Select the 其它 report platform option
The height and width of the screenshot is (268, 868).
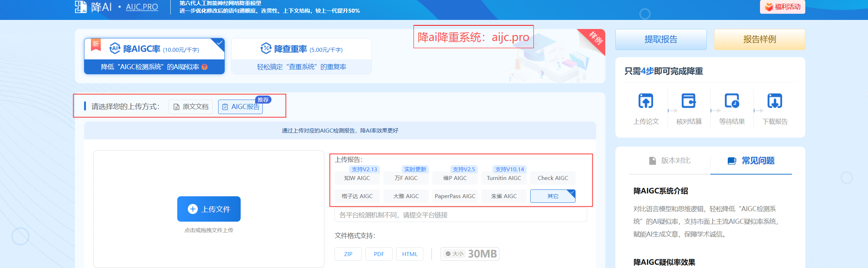click(552, 196)
